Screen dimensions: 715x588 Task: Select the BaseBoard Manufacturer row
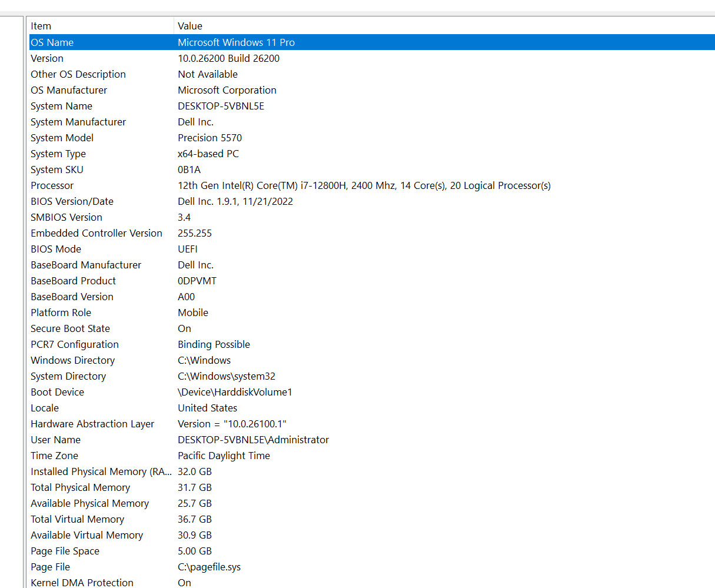click(x=372, y=265)
